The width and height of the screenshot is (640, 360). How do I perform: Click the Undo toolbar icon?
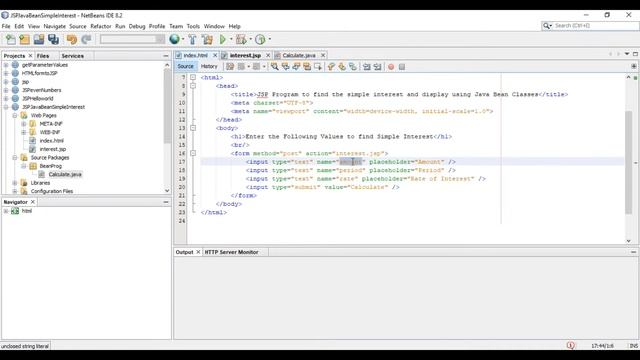pos(72,40)
